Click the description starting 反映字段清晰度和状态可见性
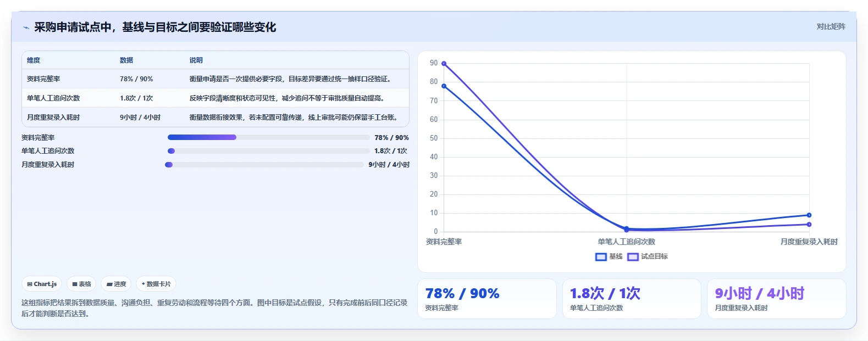 pyautogui.click(x=287, y=98)
